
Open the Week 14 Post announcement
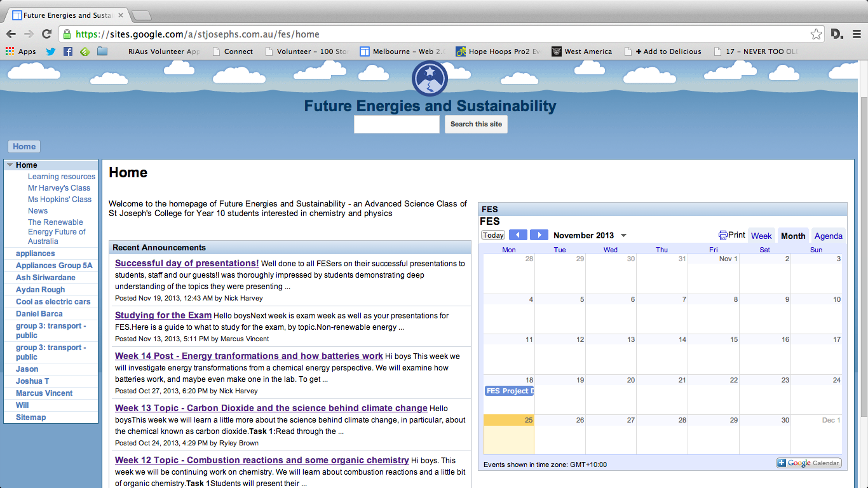(249, 356)
